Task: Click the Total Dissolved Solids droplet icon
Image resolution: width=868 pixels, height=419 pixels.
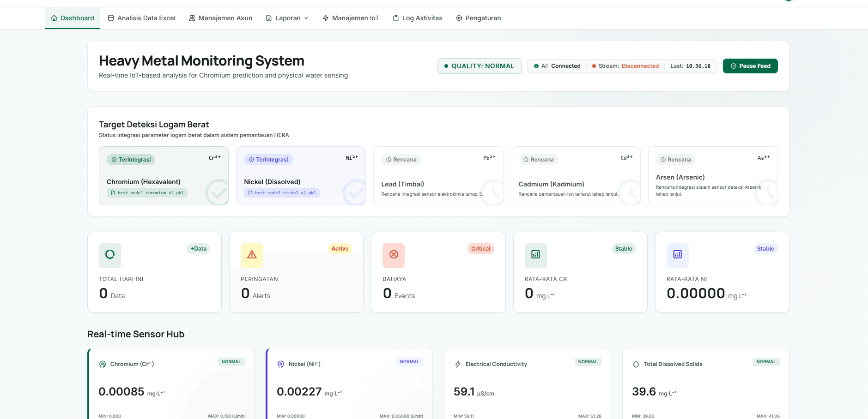Action: [636, 364]
